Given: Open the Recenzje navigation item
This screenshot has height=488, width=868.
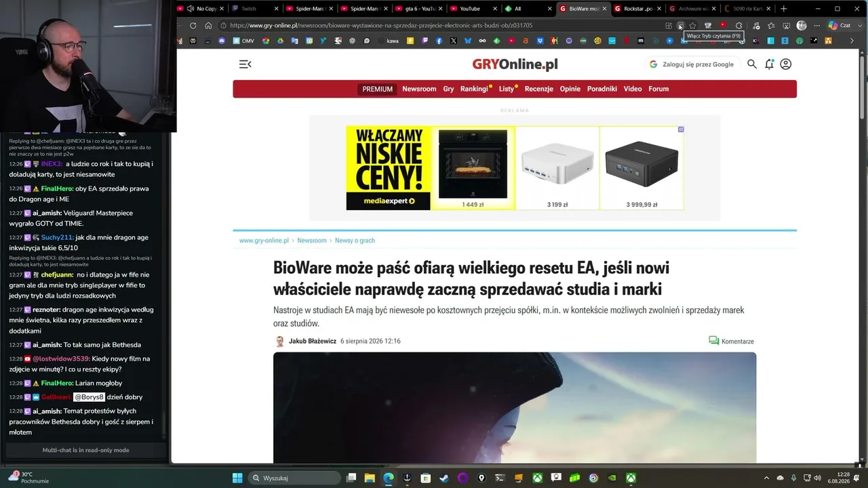Looking at the screenshot, I should [x=539, y=89].
